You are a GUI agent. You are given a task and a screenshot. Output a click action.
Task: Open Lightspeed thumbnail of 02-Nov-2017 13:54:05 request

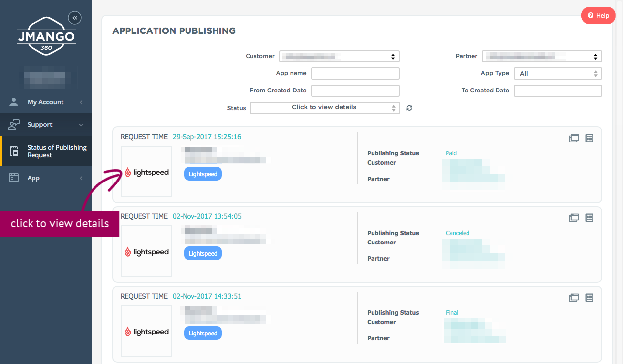click(x=146, y=251)
